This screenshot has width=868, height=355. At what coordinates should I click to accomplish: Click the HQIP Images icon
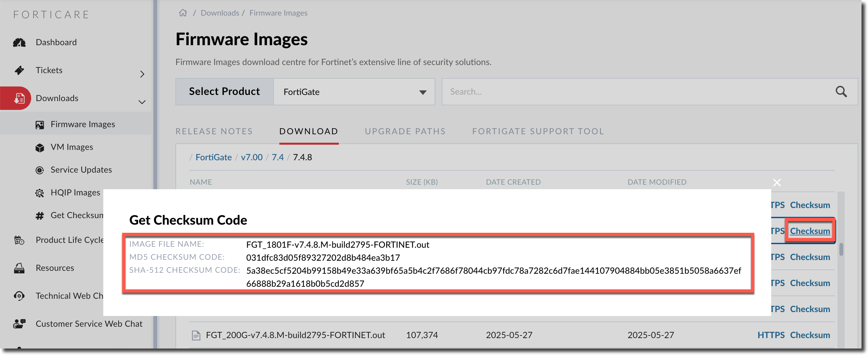point(40,193)
